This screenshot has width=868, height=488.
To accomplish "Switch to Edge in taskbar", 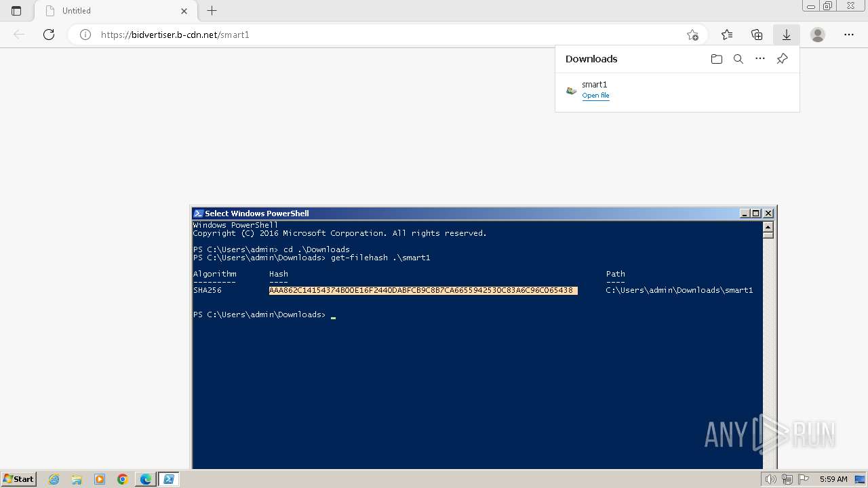I will click(x=146, y=479).
